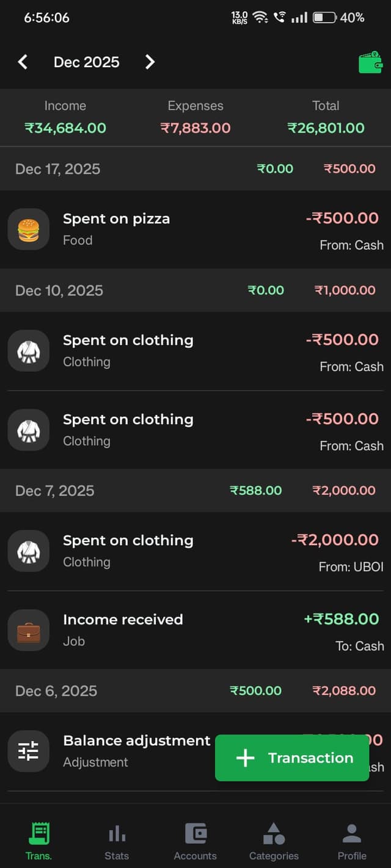Image resolution: width=391 pixels, height=868 pixels.
Task: Open the Dec 2025 month selector
Action: (x=87, y=62)
